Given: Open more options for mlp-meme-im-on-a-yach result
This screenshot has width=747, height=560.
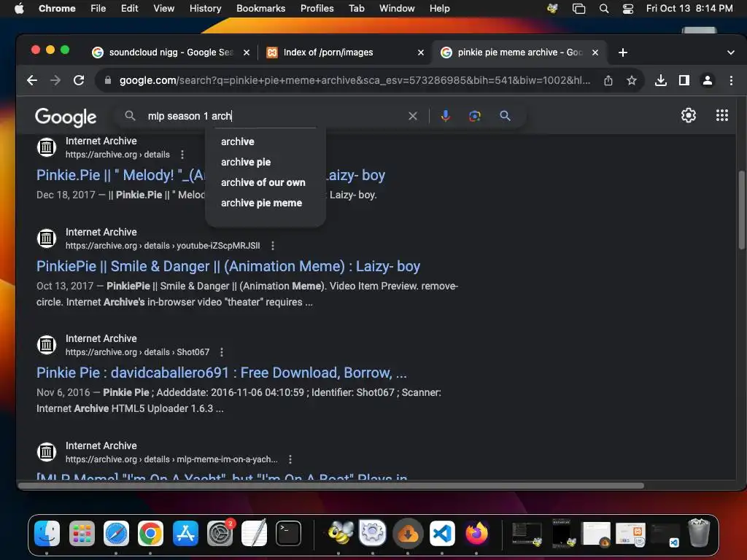Looking at the screenshot, I should pos(290,459).
